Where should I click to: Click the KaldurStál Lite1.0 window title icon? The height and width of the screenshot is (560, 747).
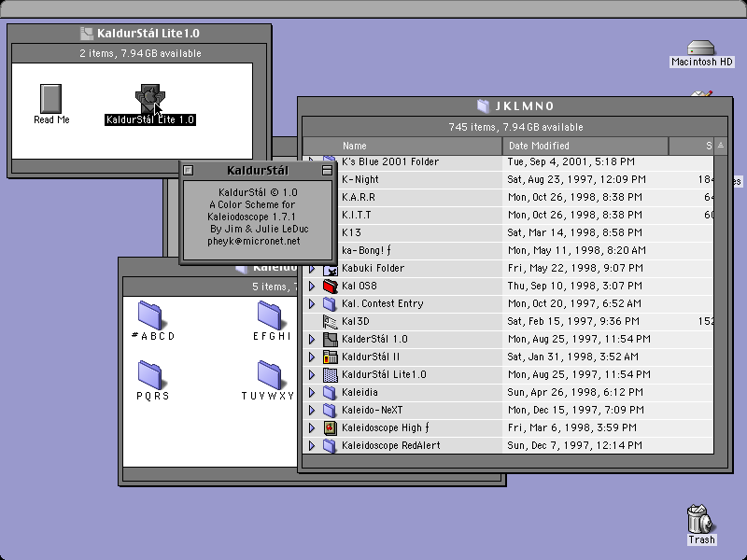86,33
